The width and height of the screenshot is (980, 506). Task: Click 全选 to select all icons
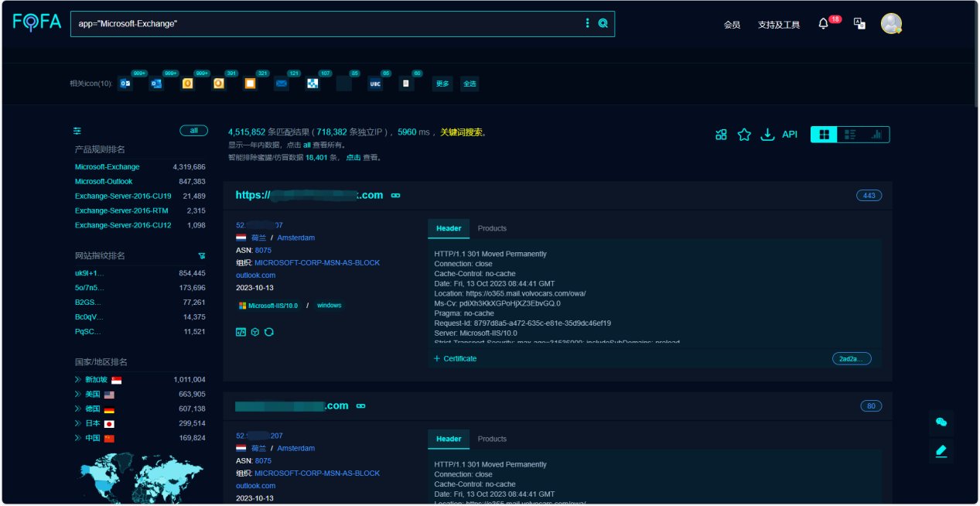click(x=470, y=84)
